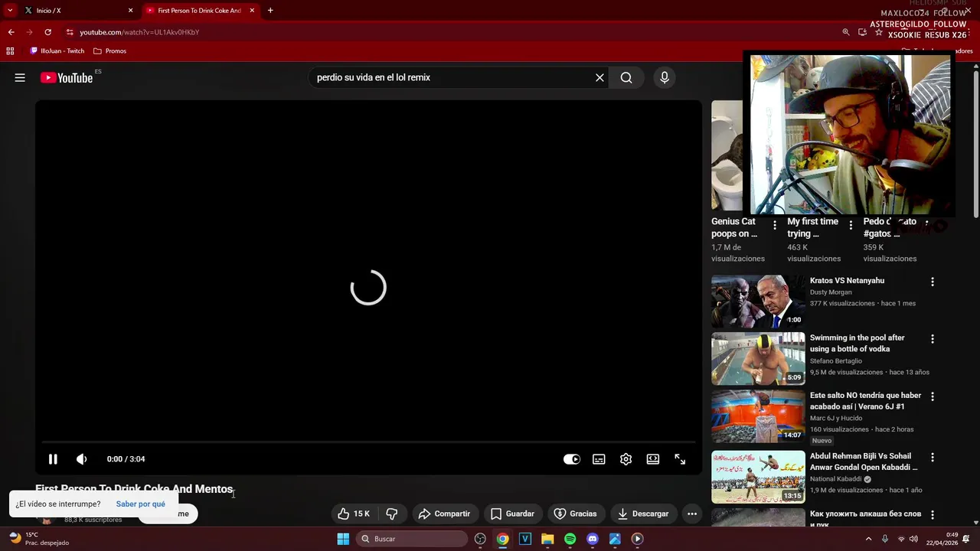Close the YouTube video tab
Screen dimensions: 980x551
point(252,11)
